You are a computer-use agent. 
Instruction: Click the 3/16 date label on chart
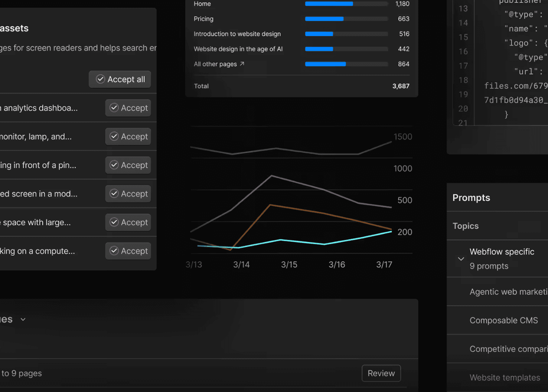click(337, 265)
